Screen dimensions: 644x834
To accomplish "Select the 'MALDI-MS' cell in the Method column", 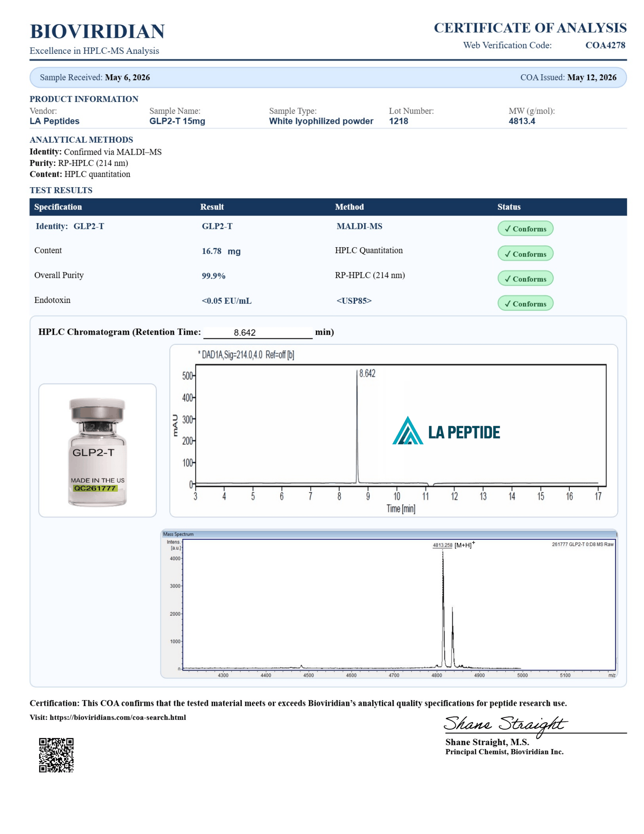I will tap(360, 226).
